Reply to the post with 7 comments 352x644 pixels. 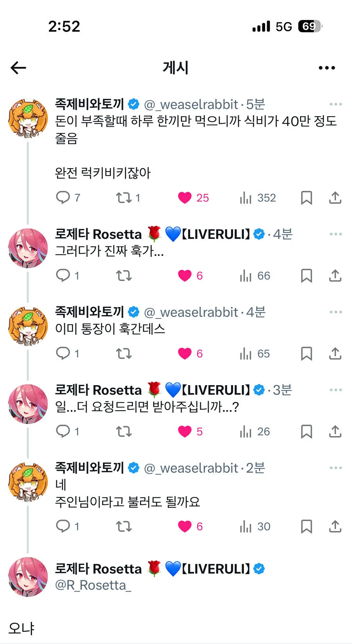coord(68,197)
